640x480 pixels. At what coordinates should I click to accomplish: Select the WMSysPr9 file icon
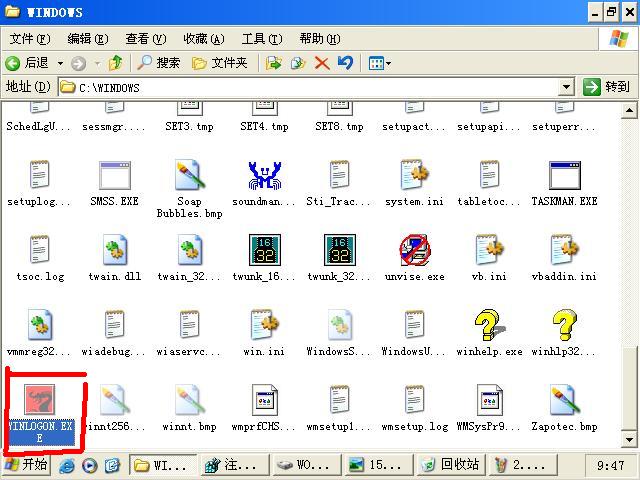[489, 400]
